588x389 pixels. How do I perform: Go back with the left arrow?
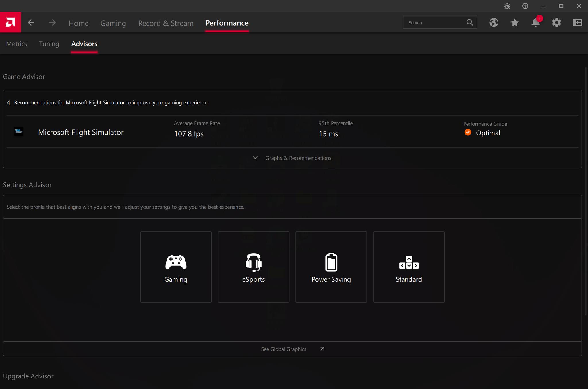pyautogui.click(x=31, y=22)
